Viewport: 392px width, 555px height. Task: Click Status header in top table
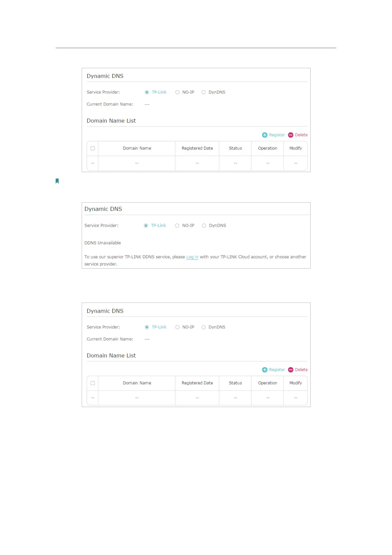tap(236, 148)
